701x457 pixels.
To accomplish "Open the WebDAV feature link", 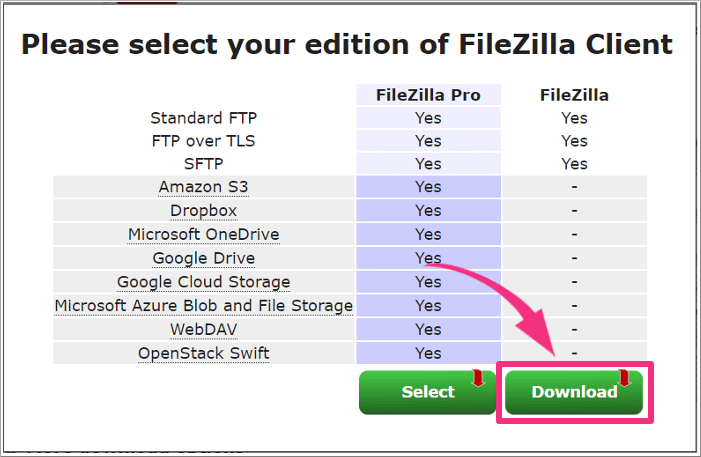I will pos(203,330).
